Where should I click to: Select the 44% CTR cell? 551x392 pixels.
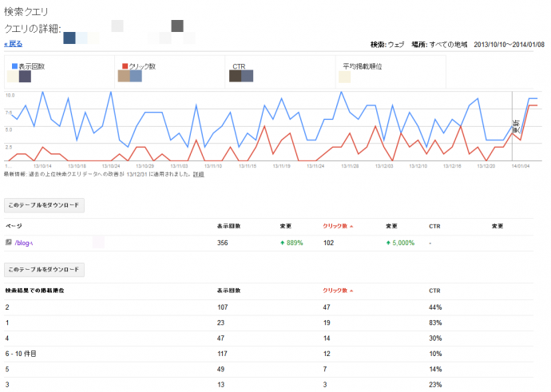click(x=435, y=307)
